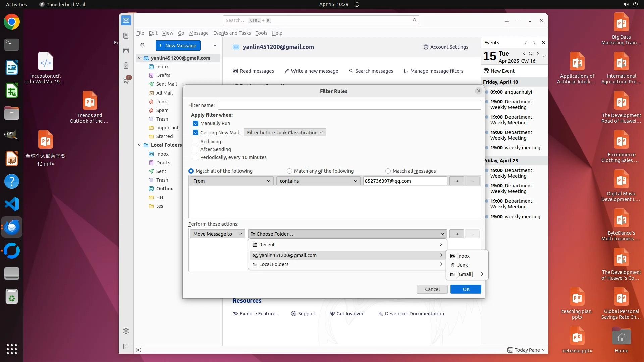The image size is (644, 362).
Task: Expand the [Gmail] submenu
Action: (467, 274)
